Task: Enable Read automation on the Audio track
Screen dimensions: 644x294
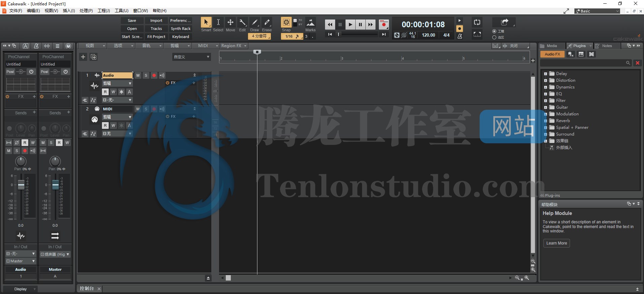Action: point(105,92)
